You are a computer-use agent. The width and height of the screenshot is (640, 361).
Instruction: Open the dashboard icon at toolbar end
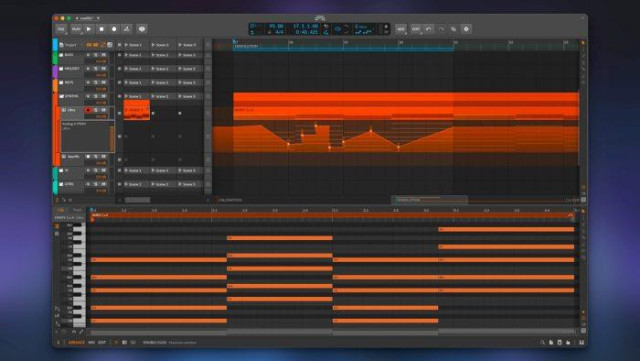point(466,29)
